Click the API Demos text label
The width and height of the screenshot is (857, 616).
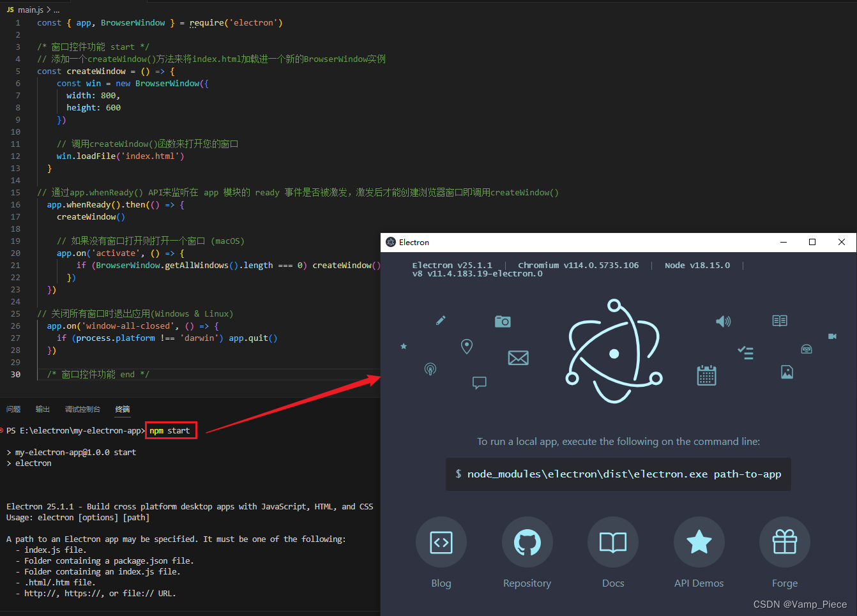(699, 583)
